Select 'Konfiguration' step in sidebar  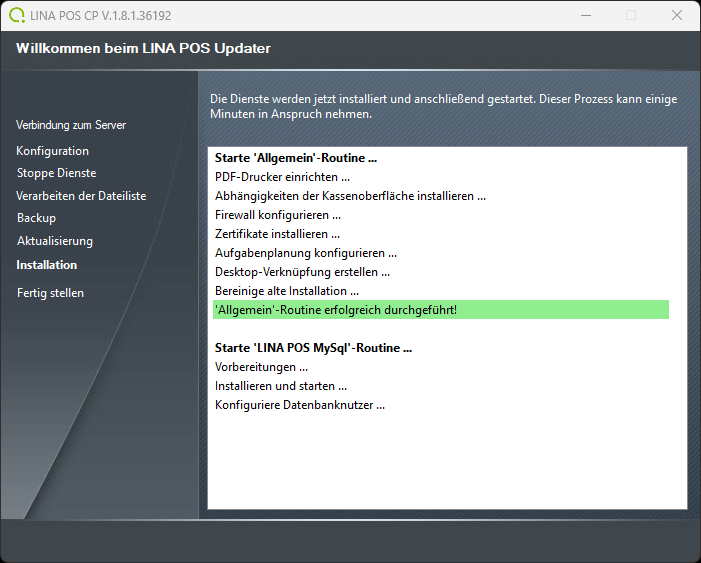point(52,151)
